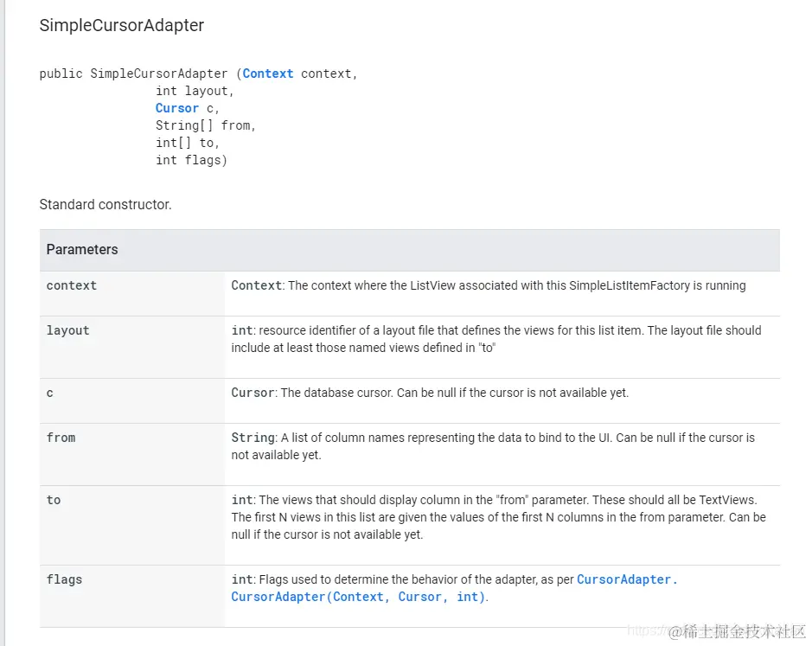
Task: Click the SimpleCursorAdapter heading
Action: point(122,25)
